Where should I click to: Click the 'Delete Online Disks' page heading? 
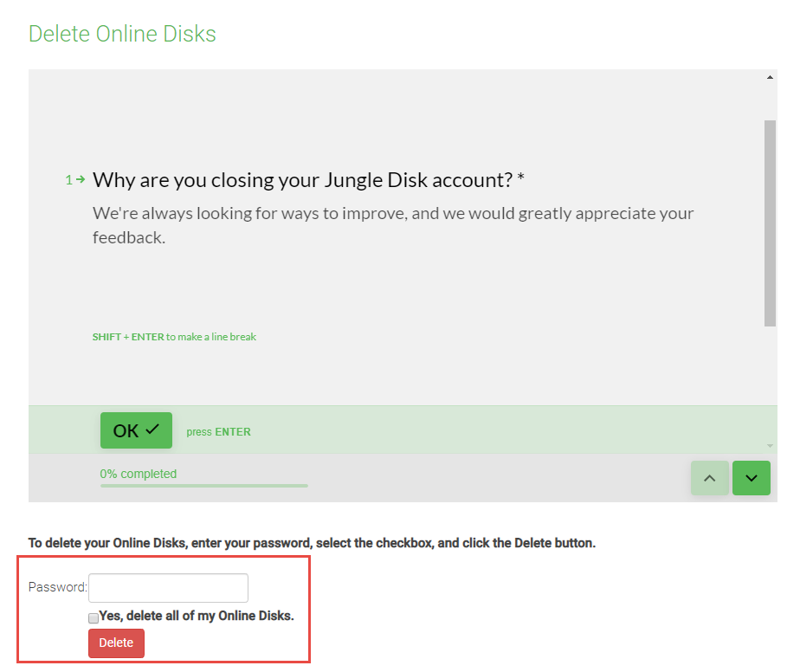[x=121, y=34]
